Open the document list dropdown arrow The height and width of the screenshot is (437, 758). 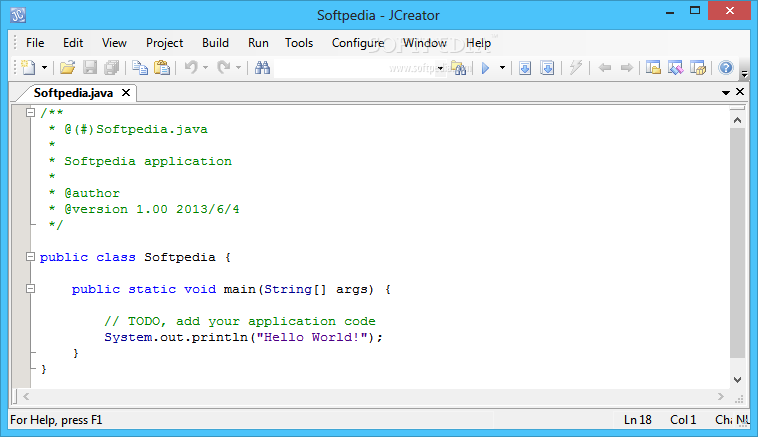(x=725, y=92)
